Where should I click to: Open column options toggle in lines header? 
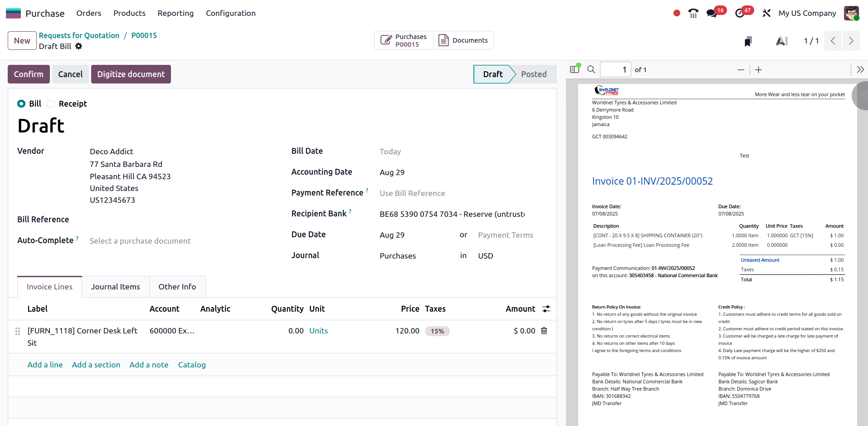point(546,309)
